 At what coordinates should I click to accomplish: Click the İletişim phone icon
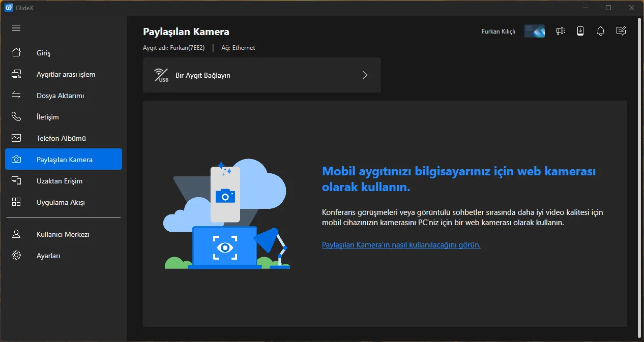point(16,117)
